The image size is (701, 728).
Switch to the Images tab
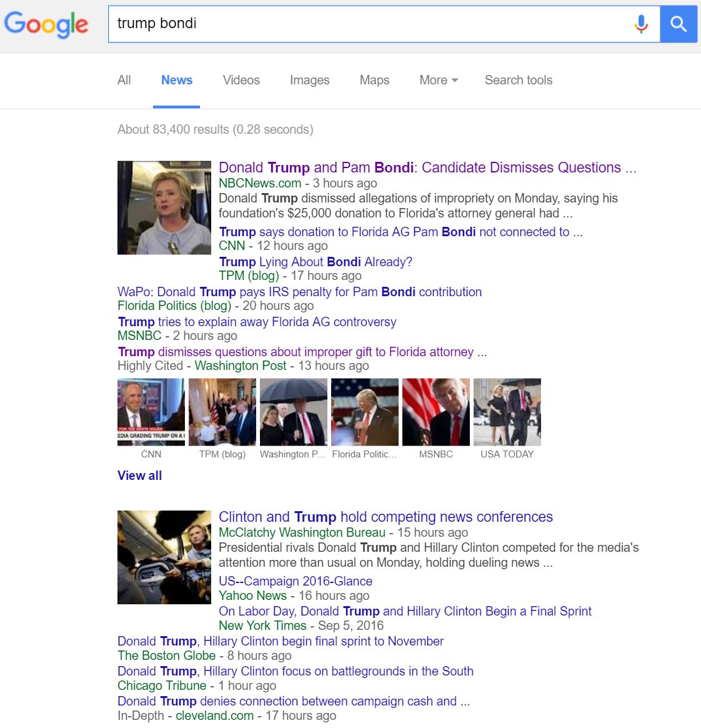pyautogui.click(x=310, y=80)
